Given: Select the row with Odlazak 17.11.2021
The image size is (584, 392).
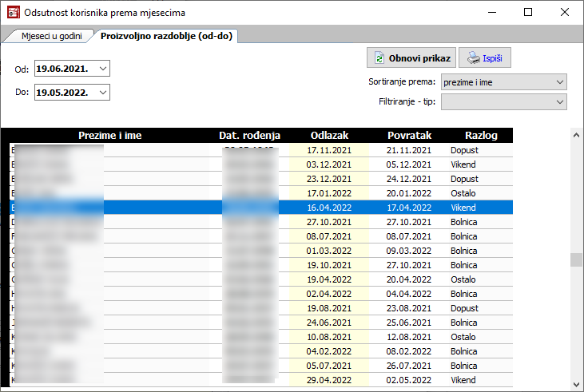Looking at the screenshot, I should click(x=328, y=150).
